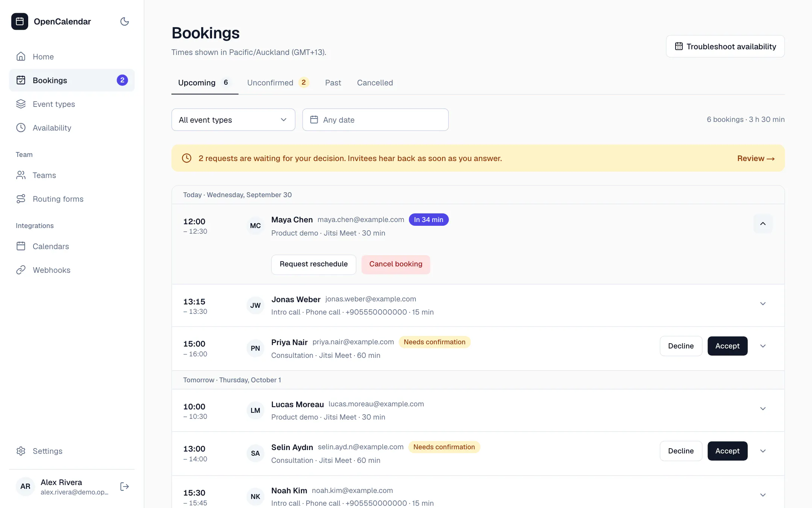The height and width of the screenshot is (508, 812).
Task: Click the Bookings sidebar item
Action: (72, 80)
